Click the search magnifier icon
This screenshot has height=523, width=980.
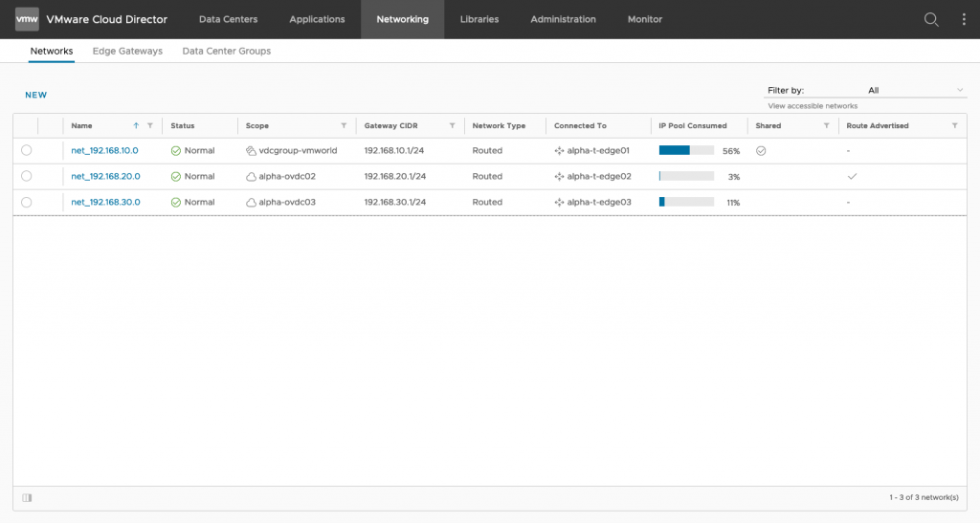tap(930, 19)
